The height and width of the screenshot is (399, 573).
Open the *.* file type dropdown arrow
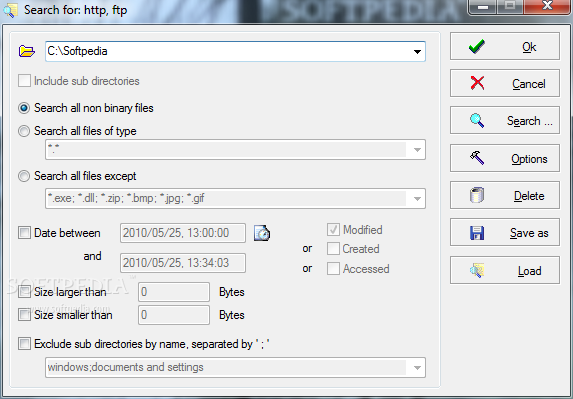417,150
